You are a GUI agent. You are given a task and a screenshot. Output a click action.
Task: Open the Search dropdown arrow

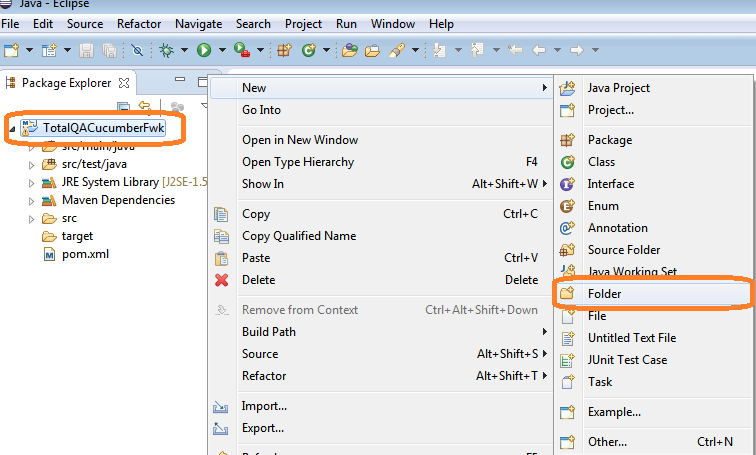[415, 50]
